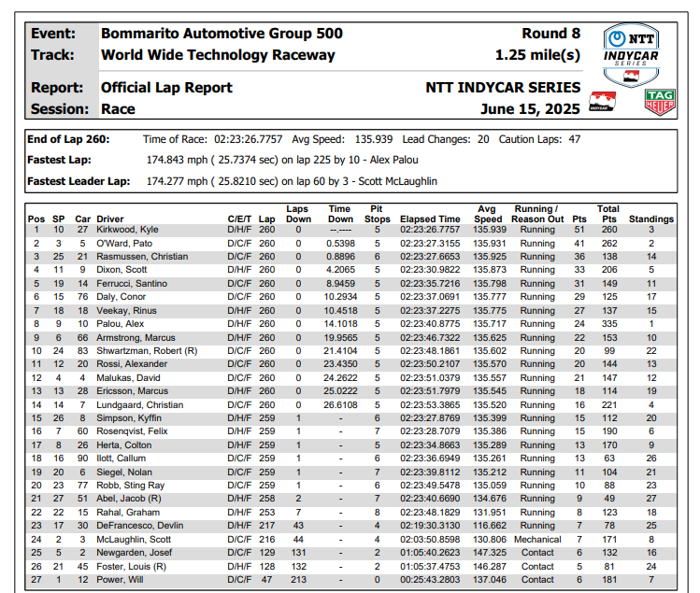Select driver Foster, Louis (R)
This screenshot has width=700, height=593.
(131, 567)
